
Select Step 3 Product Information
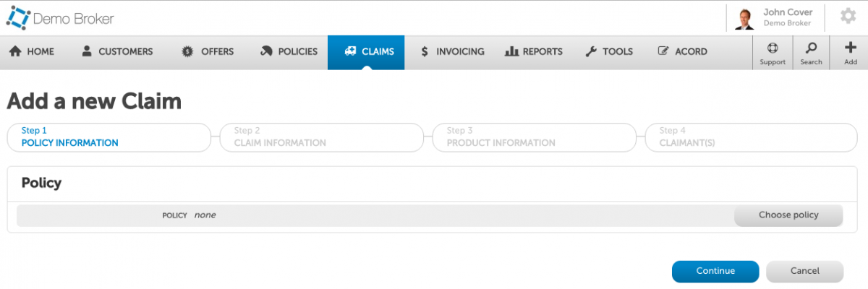tap(534, 137)
